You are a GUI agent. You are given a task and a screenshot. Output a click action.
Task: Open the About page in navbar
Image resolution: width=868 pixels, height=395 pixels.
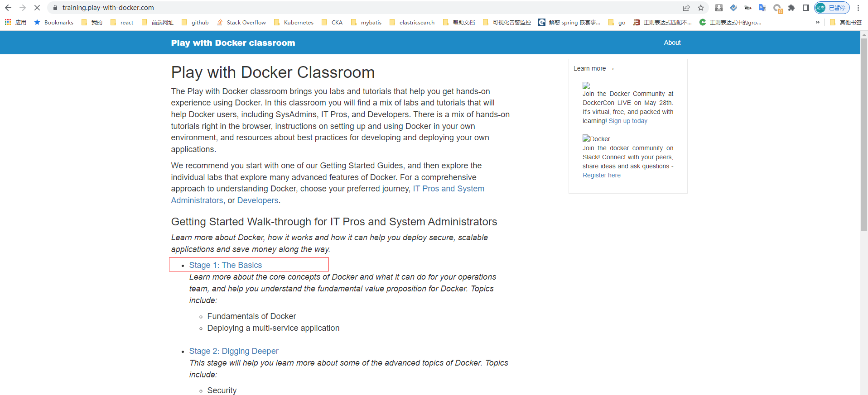pos(672,43)
